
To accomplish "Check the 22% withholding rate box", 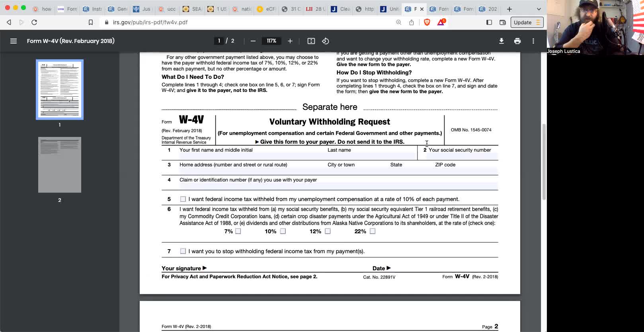I will coord(373,231).
